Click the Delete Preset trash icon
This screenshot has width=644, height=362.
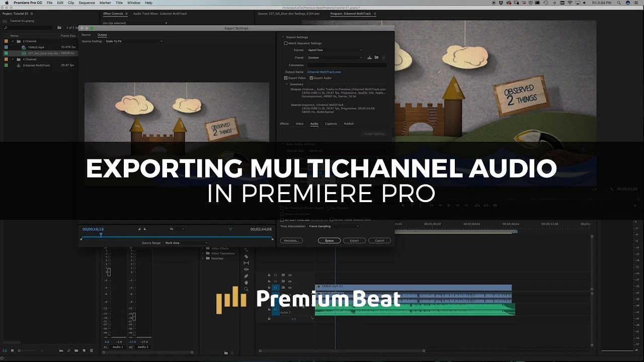[383, 58]
